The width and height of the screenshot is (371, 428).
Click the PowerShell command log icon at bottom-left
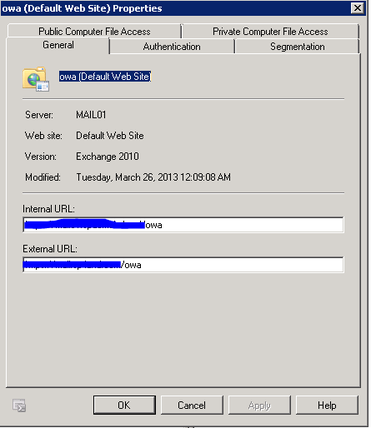point(19,405)
